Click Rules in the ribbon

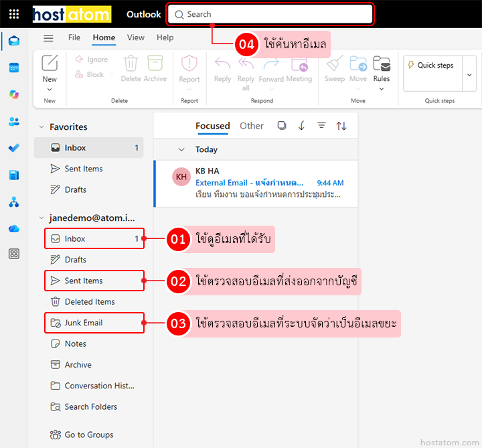[x=382, y=69]
